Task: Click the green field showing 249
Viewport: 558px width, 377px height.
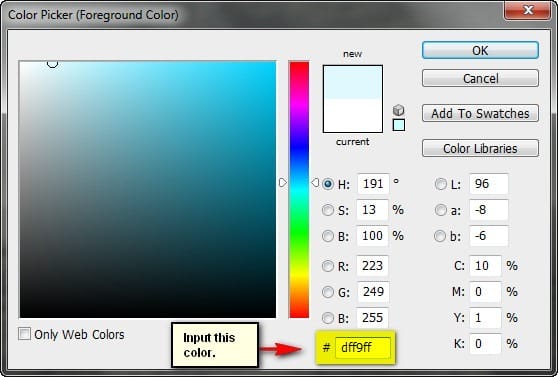Action: tap(373, 292)
